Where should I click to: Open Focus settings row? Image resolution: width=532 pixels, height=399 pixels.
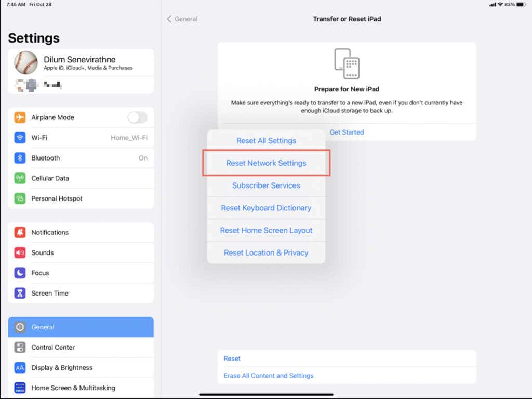[x=81, y=273]
